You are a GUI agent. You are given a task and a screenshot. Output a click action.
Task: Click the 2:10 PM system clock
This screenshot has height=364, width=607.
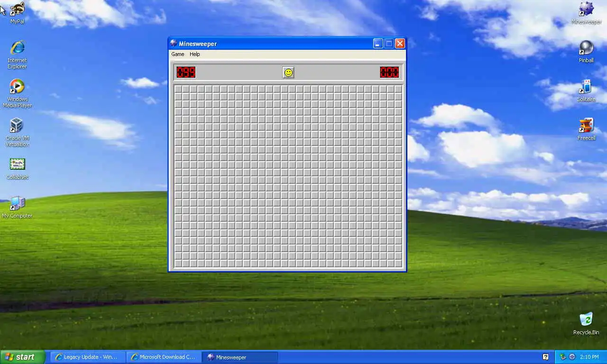coord(589,357)
